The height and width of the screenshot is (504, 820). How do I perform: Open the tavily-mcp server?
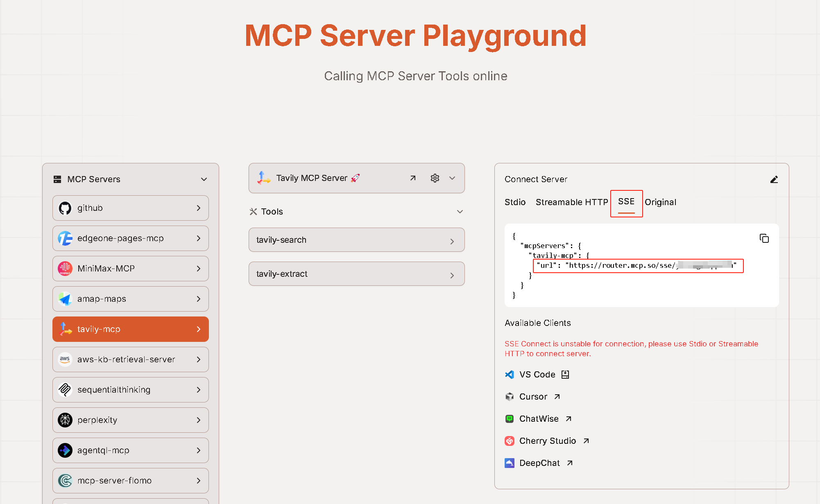point(130,329)
